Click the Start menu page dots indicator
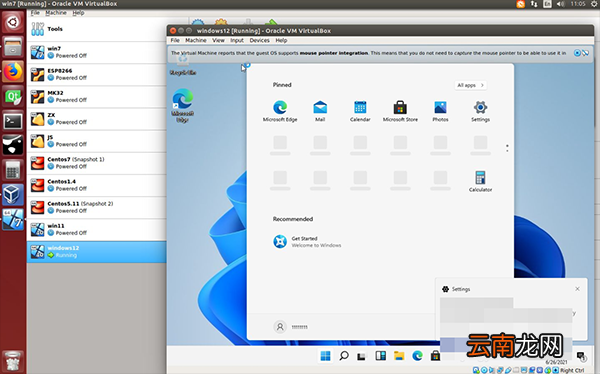The height and width of the screenshot is (374, 600). [x=507, y=148]
